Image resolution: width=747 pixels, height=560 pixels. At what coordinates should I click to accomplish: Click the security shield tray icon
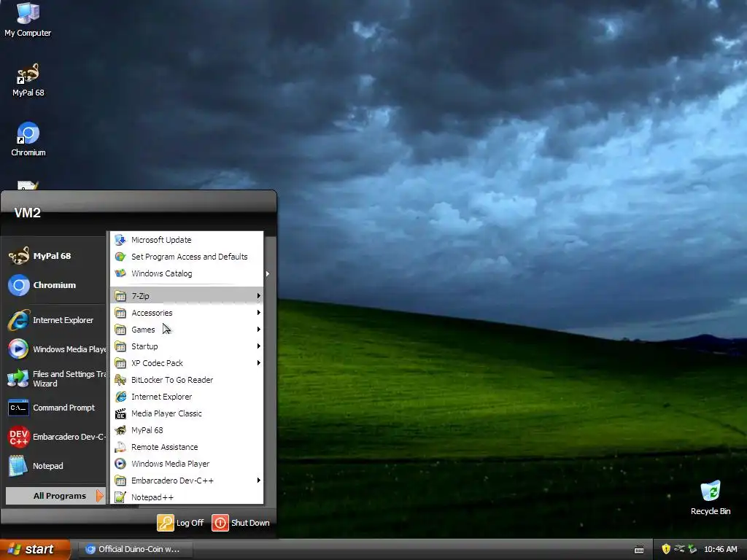point(666,549)
